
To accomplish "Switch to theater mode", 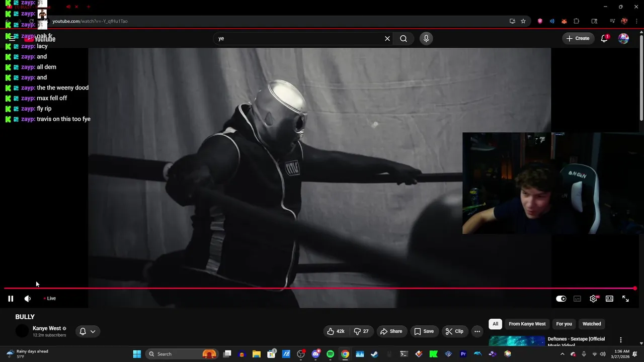I will 609,299.
